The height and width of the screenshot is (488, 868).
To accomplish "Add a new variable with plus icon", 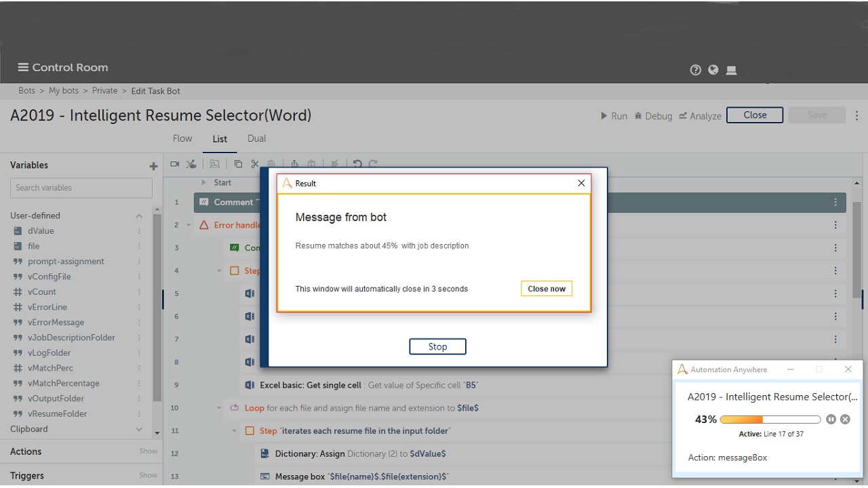I will 153,166.
